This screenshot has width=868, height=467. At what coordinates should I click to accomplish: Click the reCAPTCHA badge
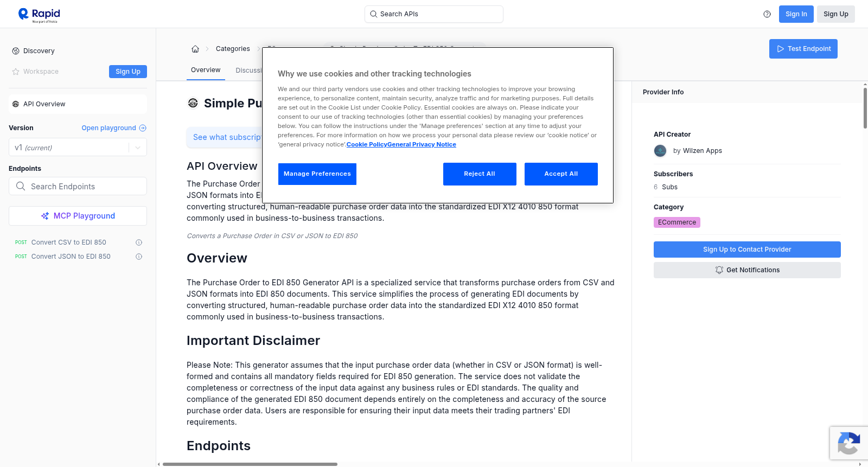pyautogui.click(x=849, y=443)
